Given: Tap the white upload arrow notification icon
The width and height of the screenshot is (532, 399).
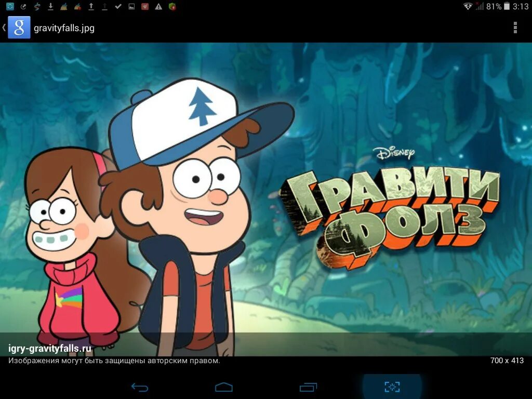Looking at the screenshot, I should (91, 6).
